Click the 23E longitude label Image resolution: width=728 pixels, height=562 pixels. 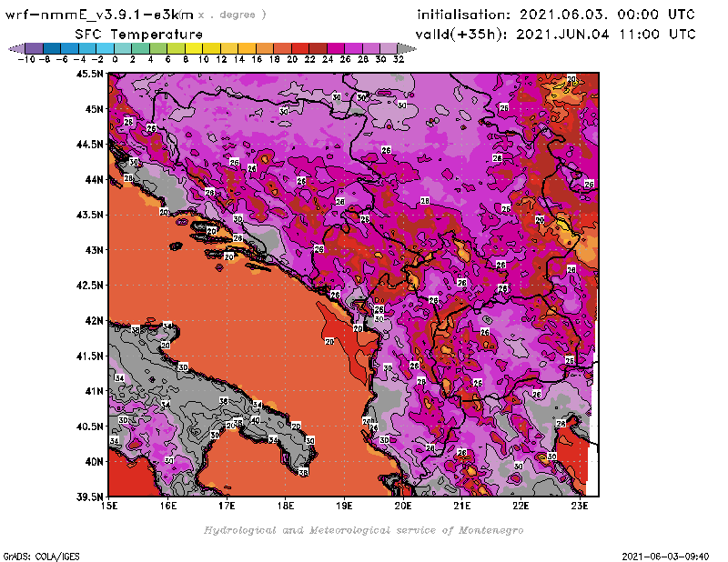pyautogui.click(x=580, y=506)
